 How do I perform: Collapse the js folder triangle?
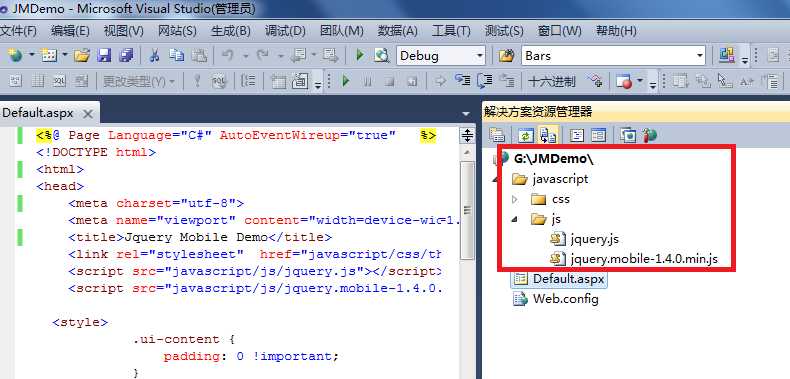pyautogui.click(x=515, y=219)
